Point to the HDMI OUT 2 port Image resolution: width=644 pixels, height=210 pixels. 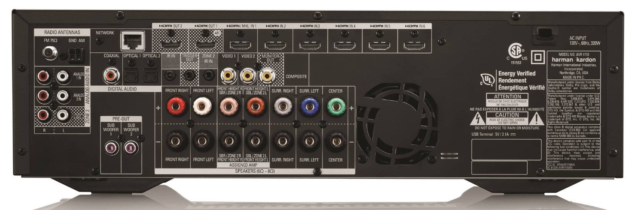click(171, 45)
